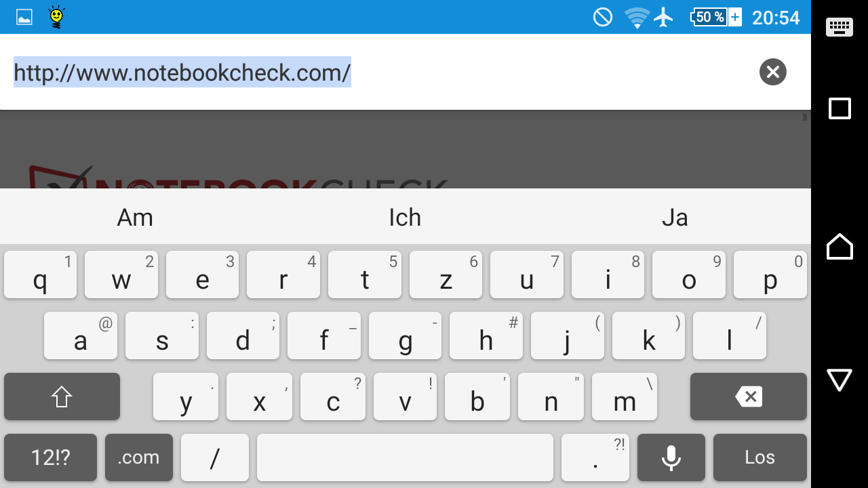The image size is (868, 488).
Task: Tap the airplane mode status icon
Action: pyautogui.click(x=664, y=17)
